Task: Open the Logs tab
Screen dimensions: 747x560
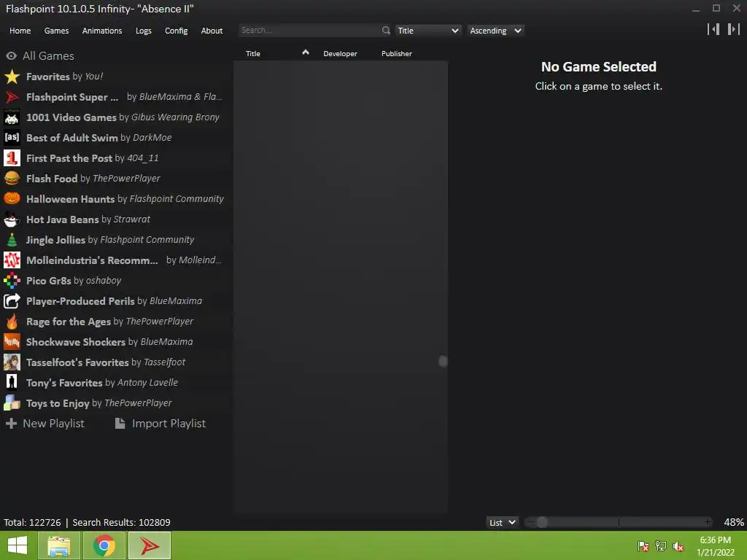Action: (x=144, y=31)
